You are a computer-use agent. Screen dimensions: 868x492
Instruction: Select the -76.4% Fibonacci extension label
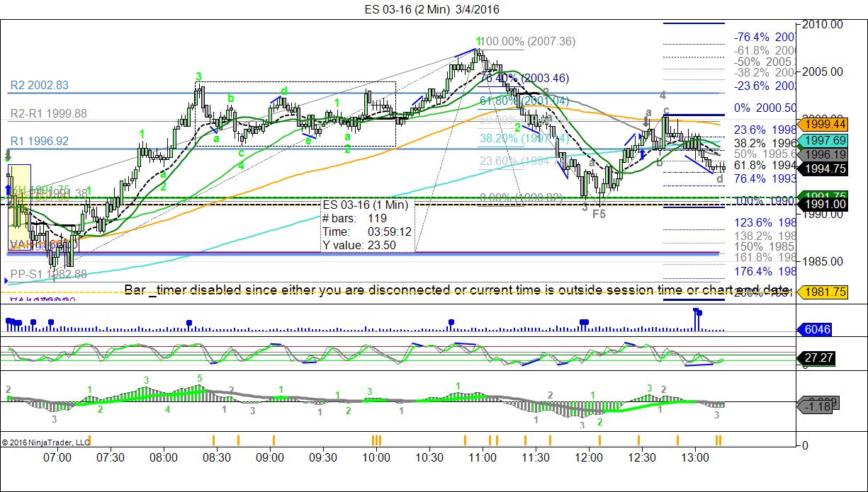(x=764, y=36)
